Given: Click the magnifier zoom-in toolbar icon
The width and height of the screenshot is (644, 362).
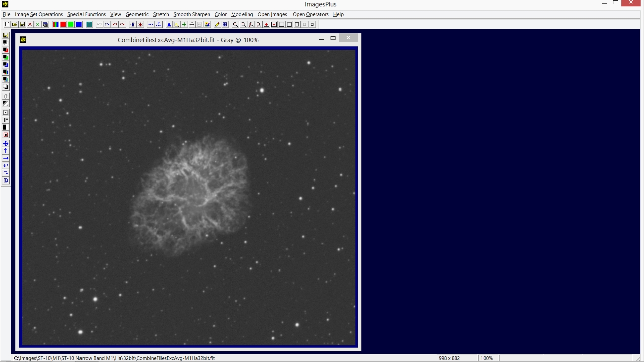Looking at the screenshot, I should [x=235, y=24].
